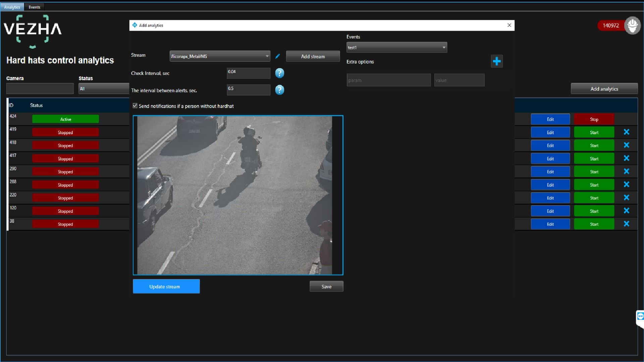Click the Update stream button
The height and width of the screenshot is (362, 644).
166,287
